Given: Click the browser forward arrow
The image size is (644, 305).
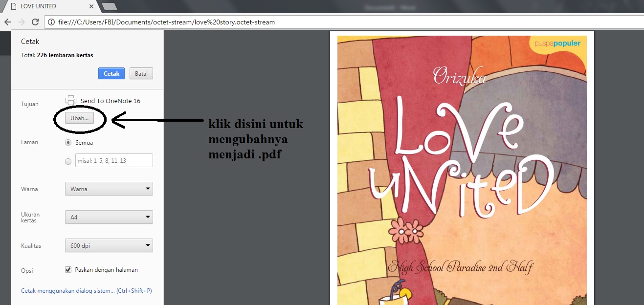Looking at the screenshot, I should (21, 22).
